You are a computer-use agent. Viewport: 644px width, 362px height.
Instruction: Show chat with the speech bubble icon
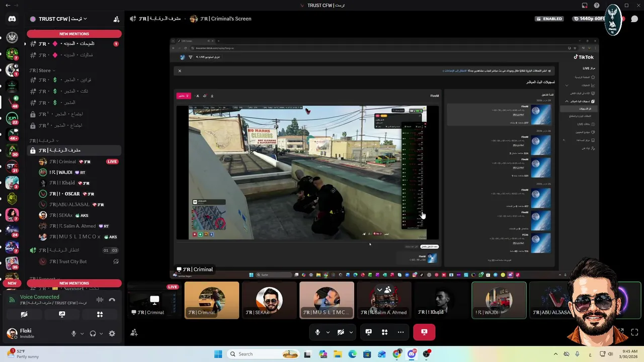coord(634,19)
